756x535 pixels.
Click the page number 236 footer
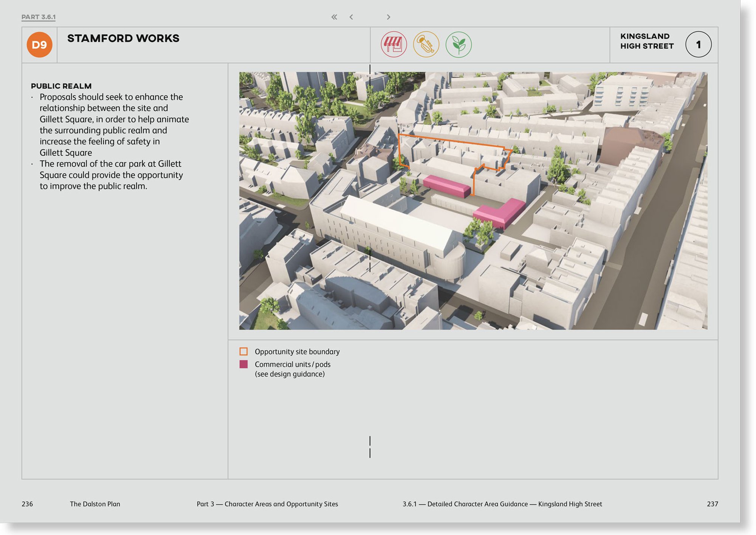(x=27, y=504)
